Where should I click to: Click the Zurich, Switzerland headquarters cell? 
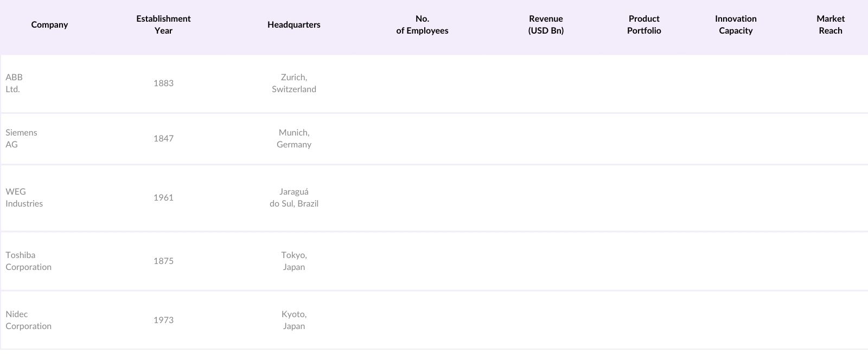pyautogui.click(x=293, y=83)
